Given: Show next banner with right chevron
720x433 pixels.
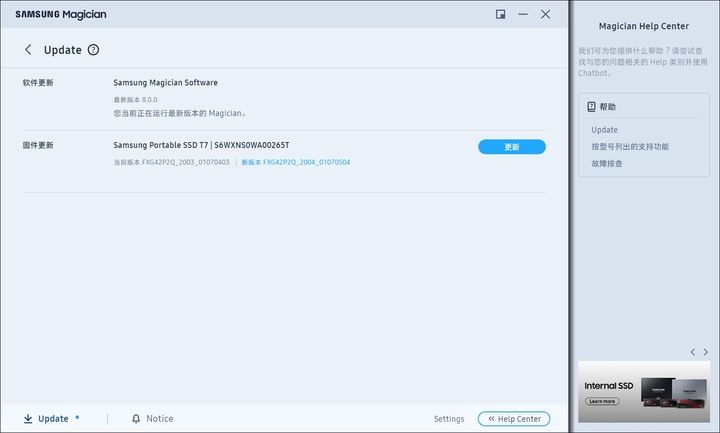Looking at the screenshot, I should 706,352.
